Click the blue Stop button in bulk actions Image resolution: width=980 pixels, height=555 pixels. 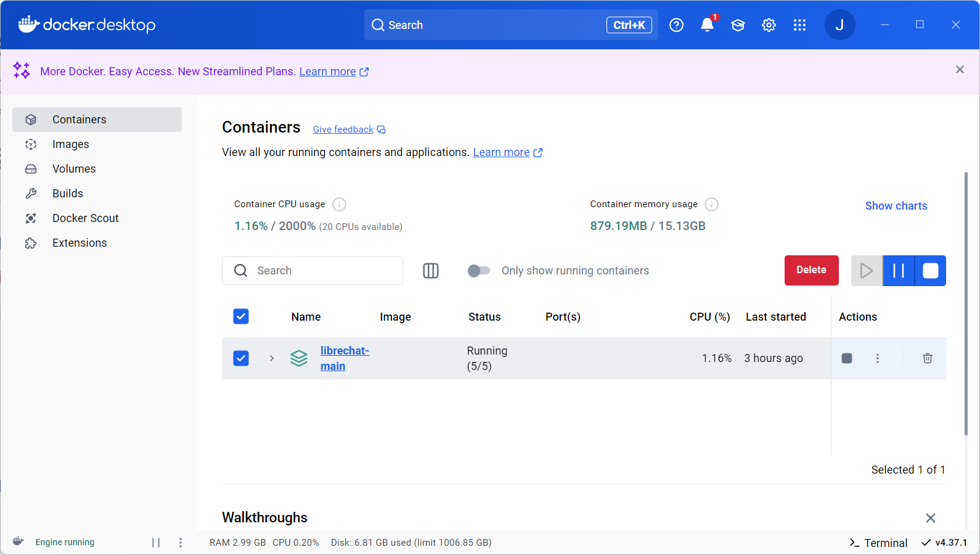coord(931,271)
